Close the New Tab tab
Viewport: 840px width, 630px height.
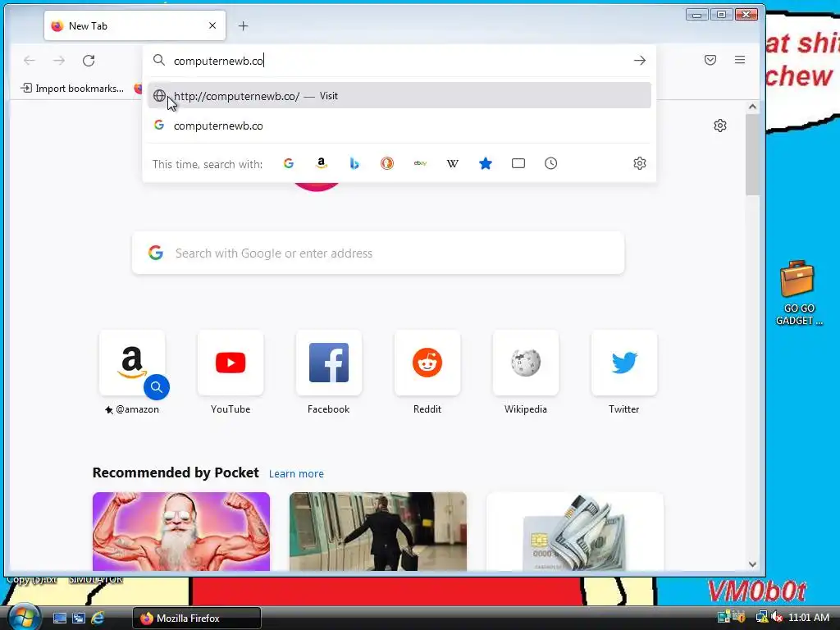tap(212, 25)
